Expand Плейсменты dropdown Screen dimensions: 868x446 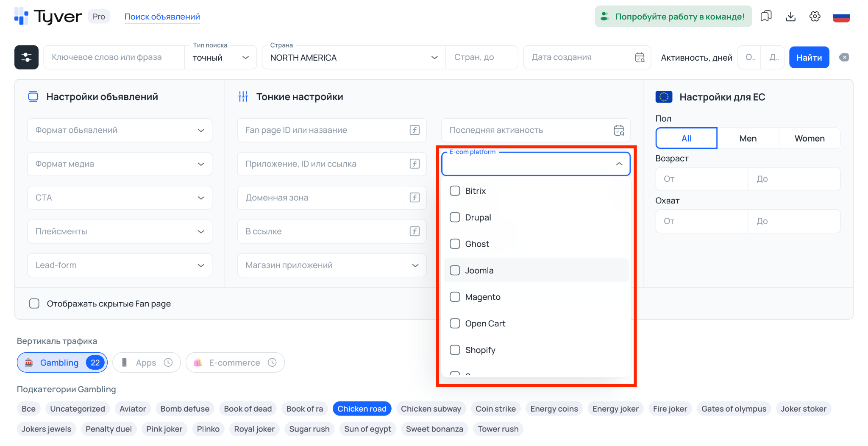(x=120, y=231)
